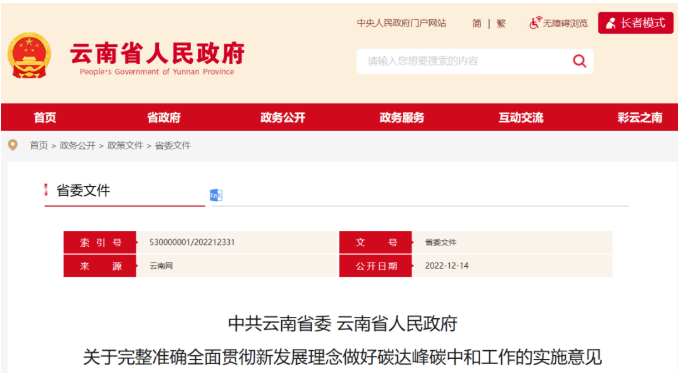Click the location pin breadcrumb icon
Viewport: 680px width, 373px height.
point(13,145)
